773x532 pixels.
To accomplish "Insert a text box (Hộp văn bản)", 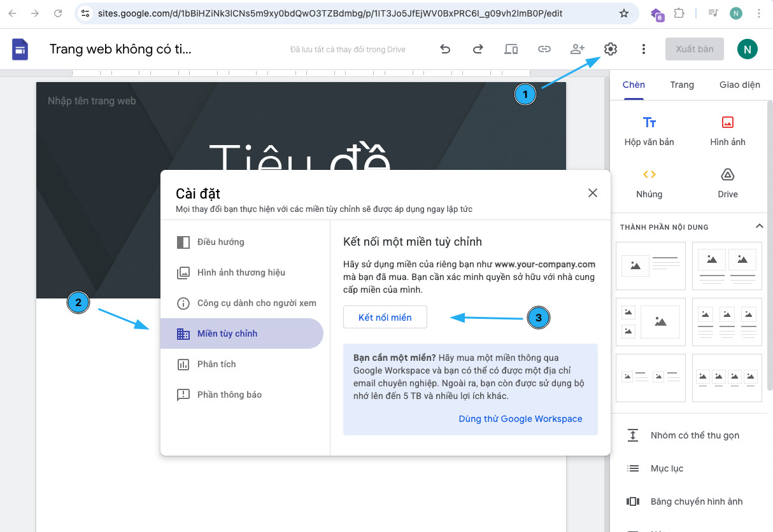I will click(x=649, y=130).
